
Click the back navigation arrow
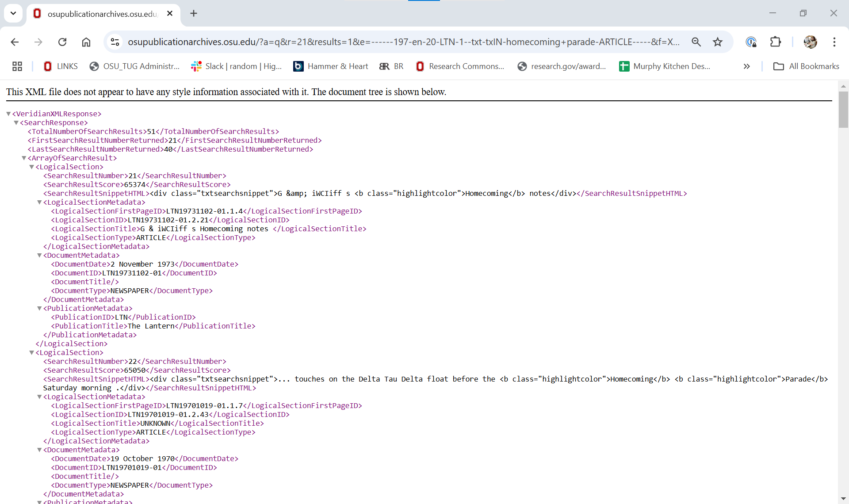15,42
